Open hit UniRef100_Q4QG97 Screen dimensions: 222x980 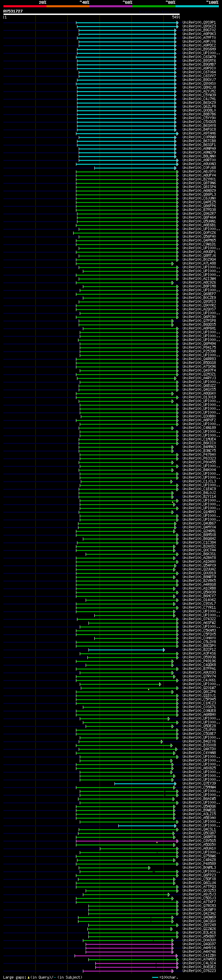(199, 944)
